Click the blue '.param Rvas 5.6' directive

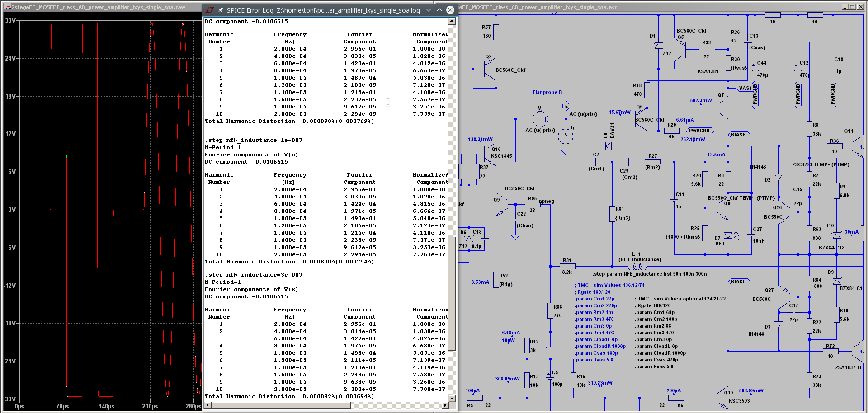pyautogui.click(x=594, y=360)
